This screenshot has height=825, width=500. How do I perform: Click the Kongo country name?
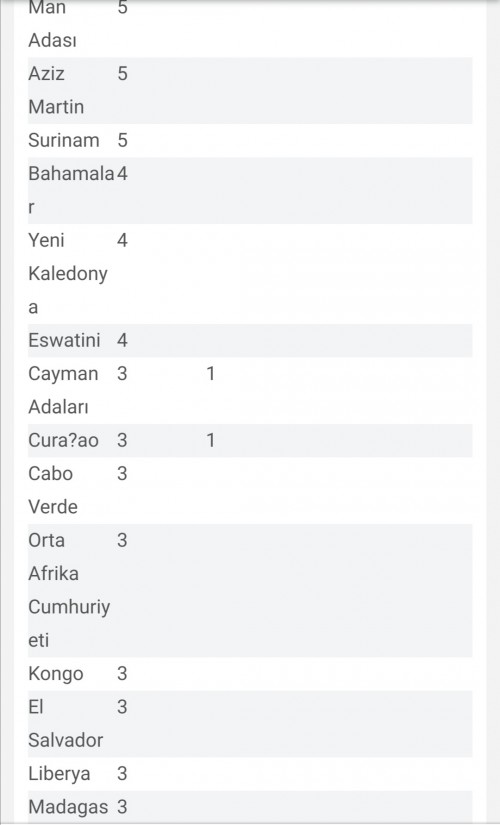point(56,674)
